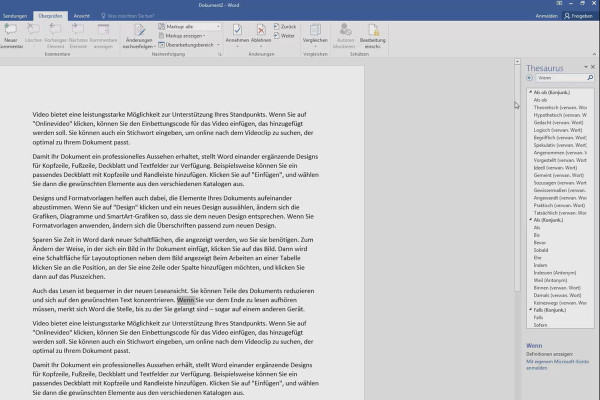The height and width of the screenshot is (400, 600).
Task: Click the Thesaurus search magnifier
Action: pos(590,78)
